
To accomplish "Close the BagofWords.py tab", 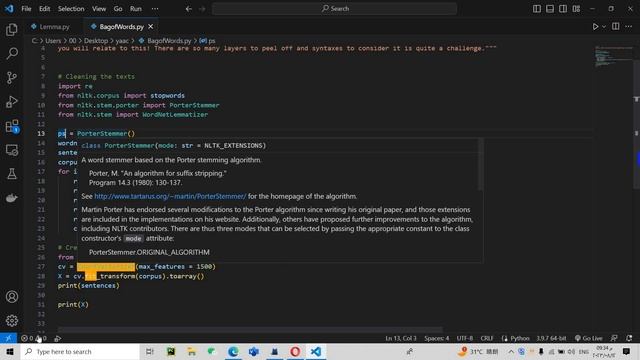I will tap(151, 27).
